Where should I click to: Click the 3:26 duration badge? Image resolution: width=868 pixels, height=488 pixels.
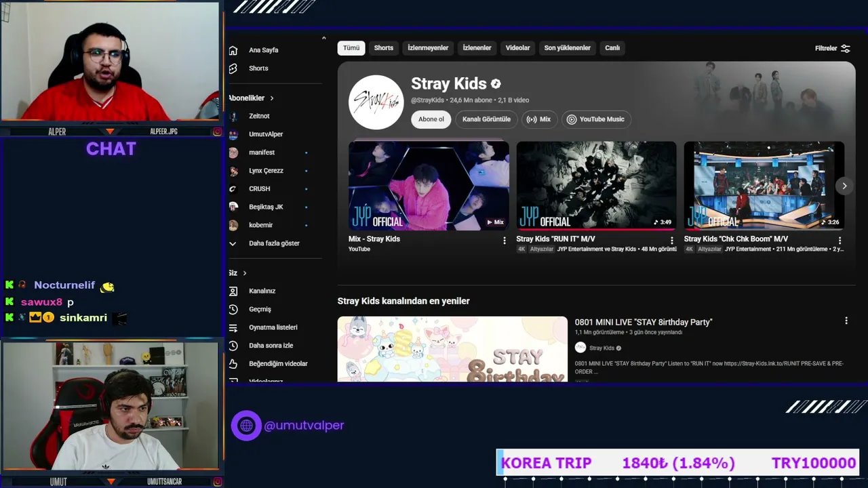coord(830,222)
